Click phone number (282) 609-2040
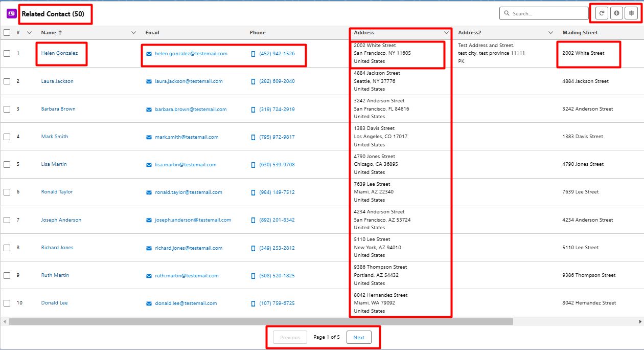Image resolution: width=644 pixels, height=350 pixels. point(277,81)
